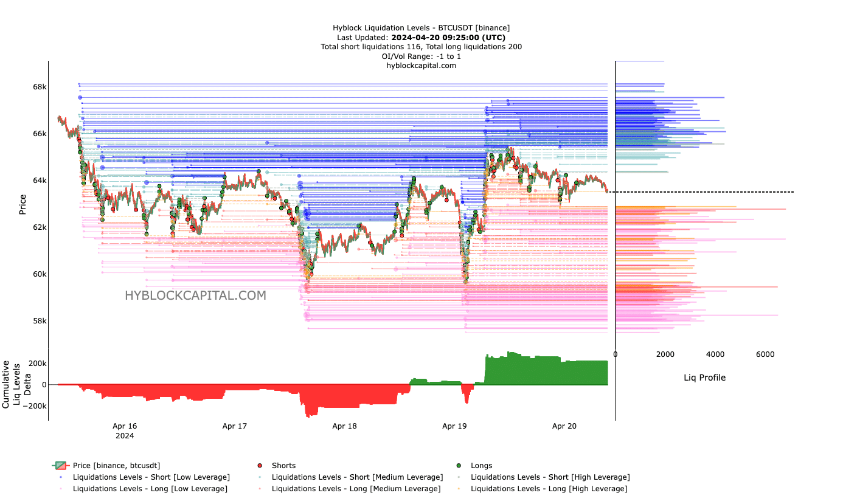Screen dimensions: 843x504
Task: Click the 66k price axis label
Action: (x=40, y=134)
